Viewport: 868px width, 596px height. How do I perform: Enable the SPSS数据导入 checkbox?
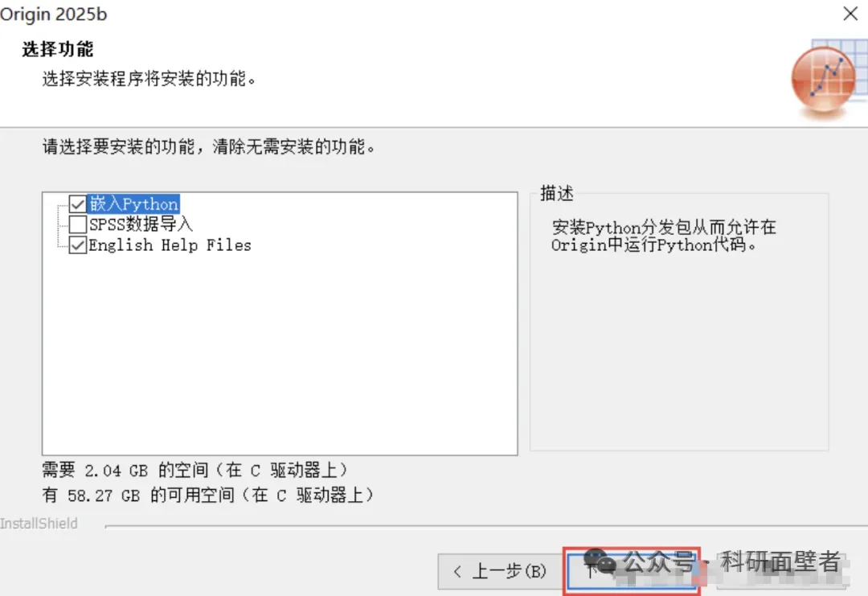coord(77,224)
